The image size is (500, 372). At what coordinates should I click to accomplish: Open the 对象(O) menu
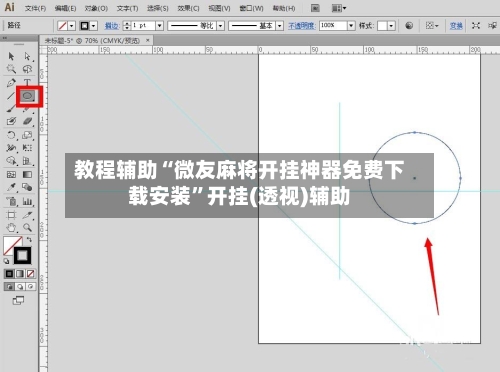point(96,8)
